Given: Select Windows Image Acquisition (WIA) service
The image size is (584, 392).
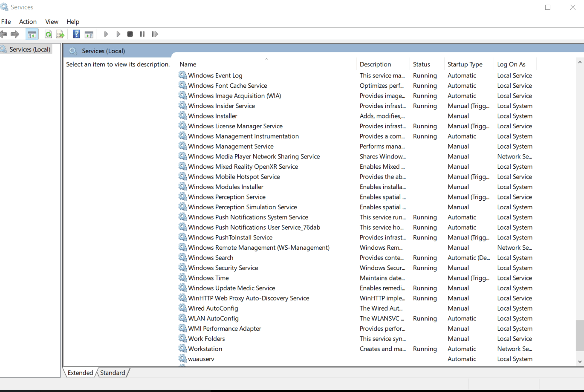Looking at the screenshot, I should click(x=234, y=96).
